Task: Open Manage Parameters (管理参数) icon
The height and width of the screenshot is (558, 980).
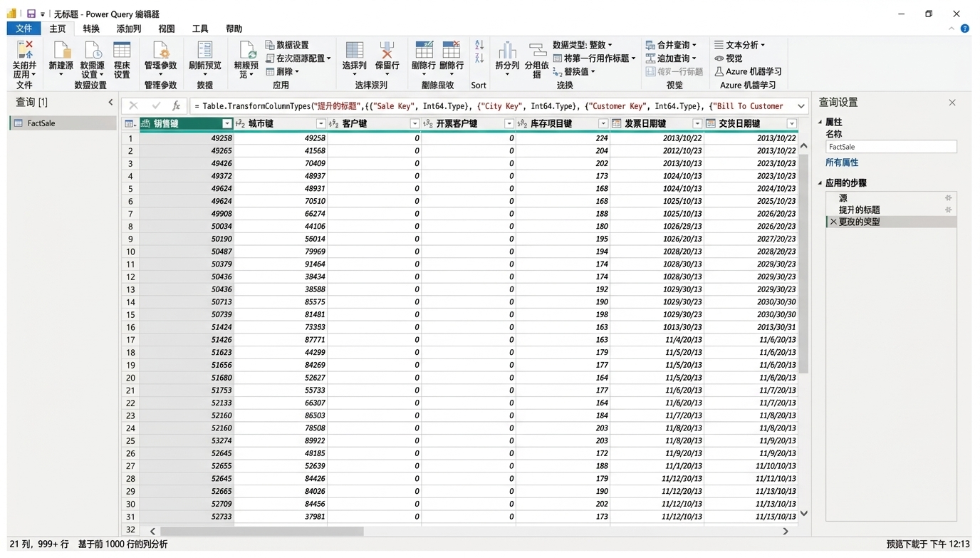Action: point(161,50)
